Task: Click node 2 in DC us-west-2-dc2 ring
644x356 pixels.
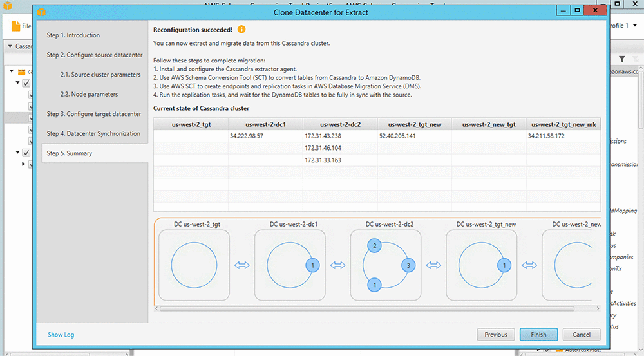Action: (374, 246)
